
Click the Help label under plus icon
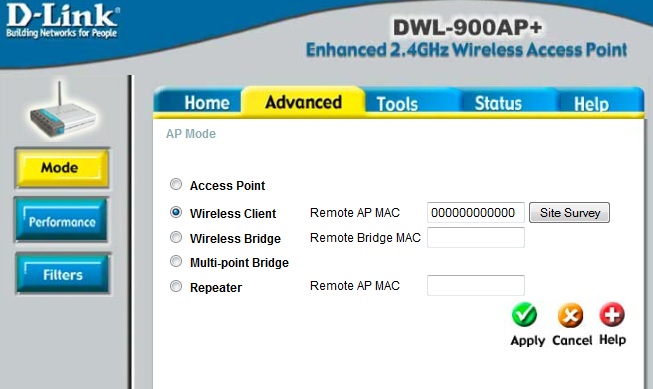point(612,339)
